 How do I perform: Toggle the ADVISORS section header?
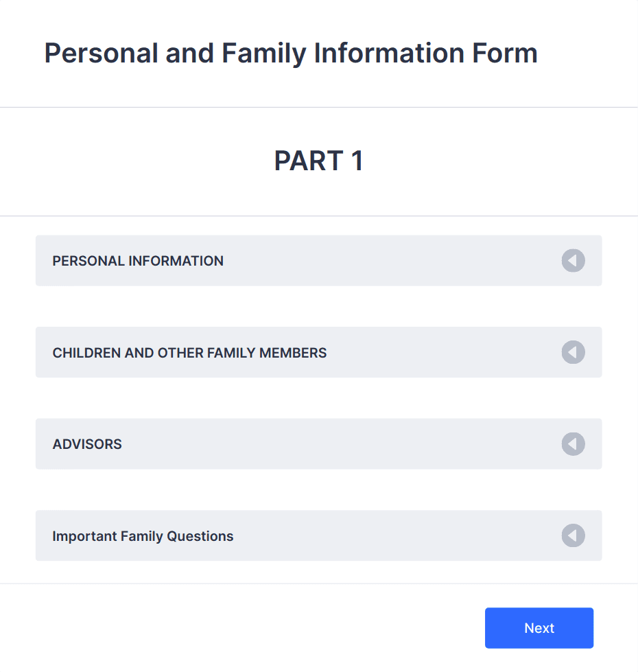pos(318,444)
